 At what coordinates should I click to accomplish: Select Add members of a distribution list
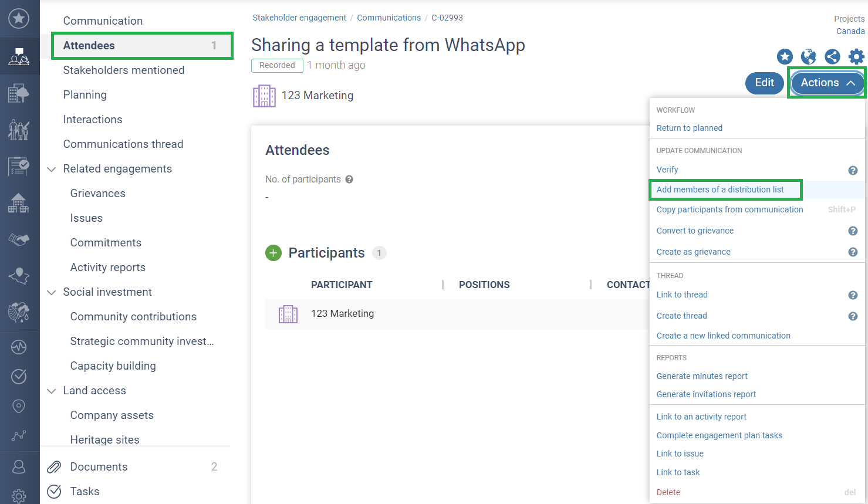pyautogui.click(x=720, y=190)
